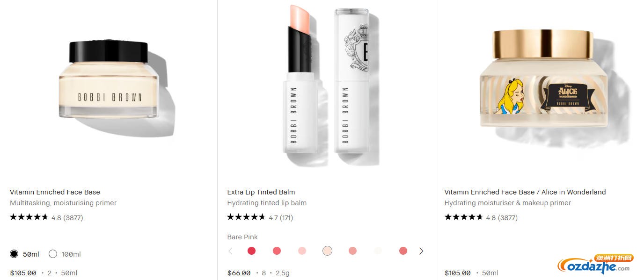
Task: Open Extra Lip Tinted Balm product link
Action: (x=261, y=192)
